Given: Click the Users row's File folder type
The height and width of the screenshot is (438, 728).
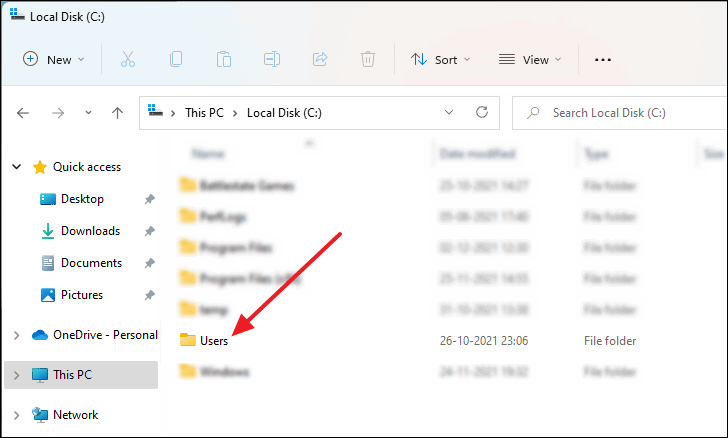Looking at the screenshot, I should (610, 340).
